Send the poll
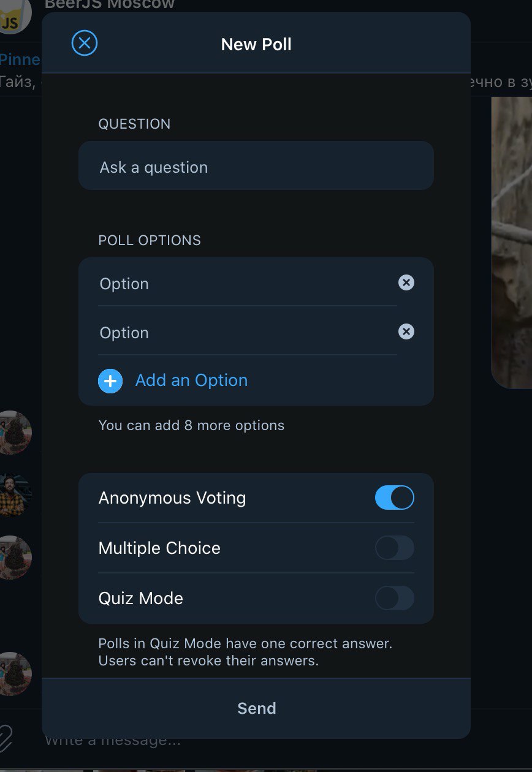 point(256,708)
